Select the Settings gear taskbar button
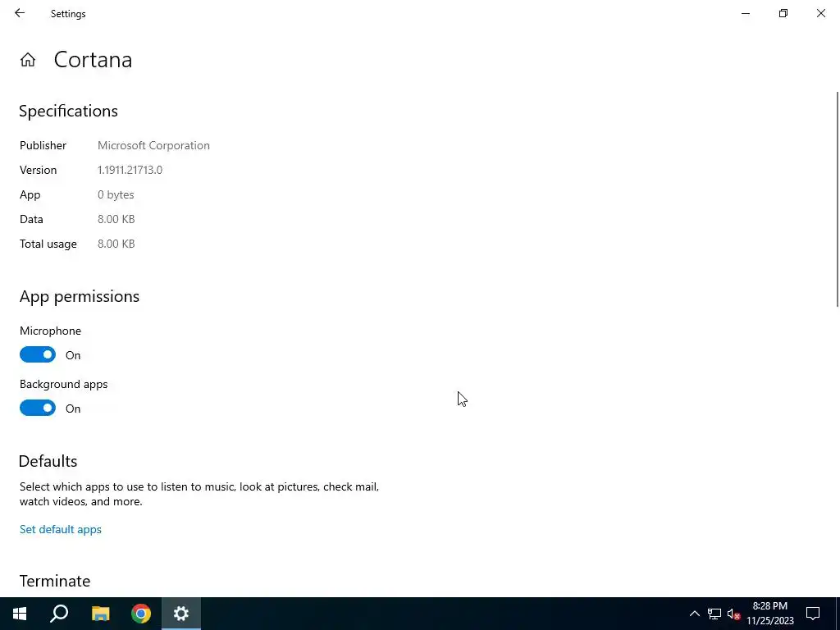840x630 pixels. click(181, 614)
